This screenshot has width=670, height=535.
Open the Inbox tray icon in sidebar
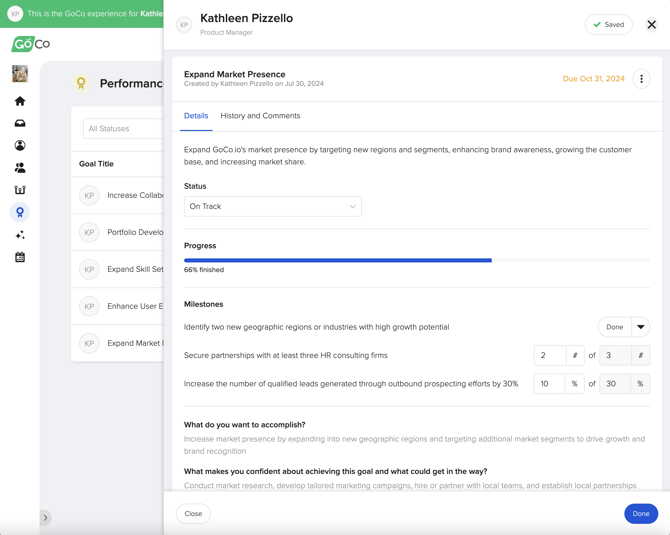point(20,123)
